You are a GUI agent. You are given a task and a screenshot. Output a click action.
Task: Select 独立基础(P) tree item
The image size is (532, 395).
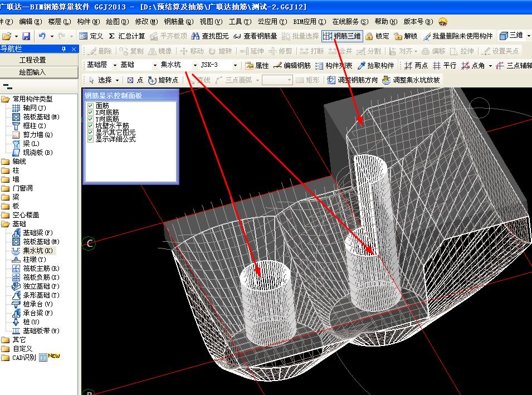[41, 286]
